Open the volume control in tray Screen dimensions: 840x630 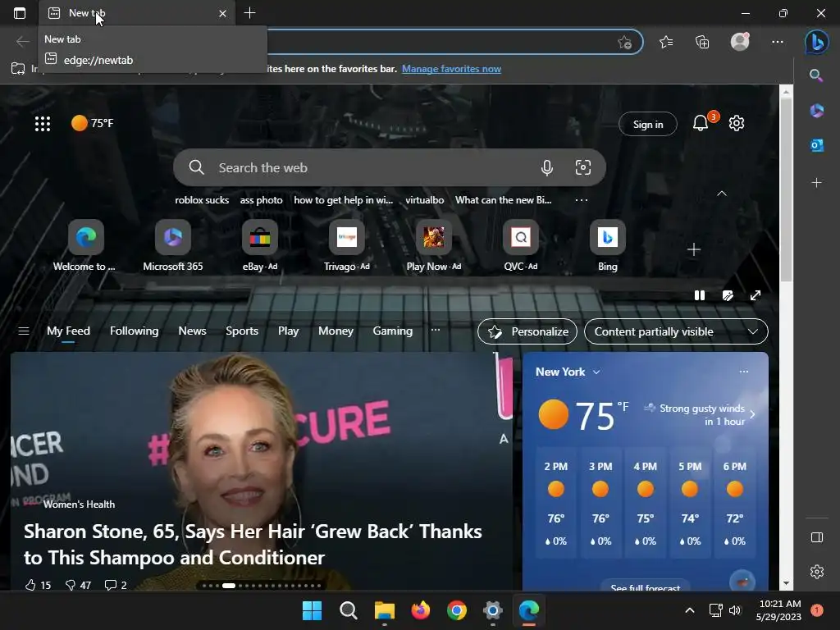[x=735, y=610]
